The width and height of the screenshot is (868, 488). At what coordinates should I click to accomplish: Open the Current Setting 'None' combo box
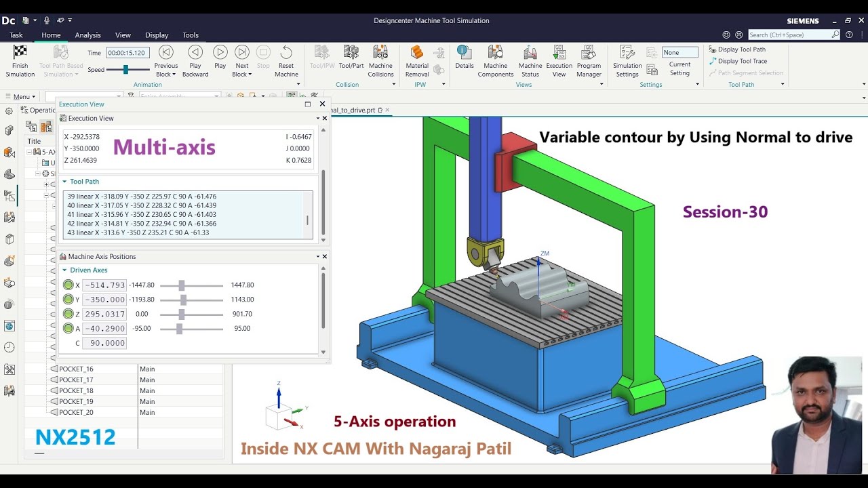point(680,52)
